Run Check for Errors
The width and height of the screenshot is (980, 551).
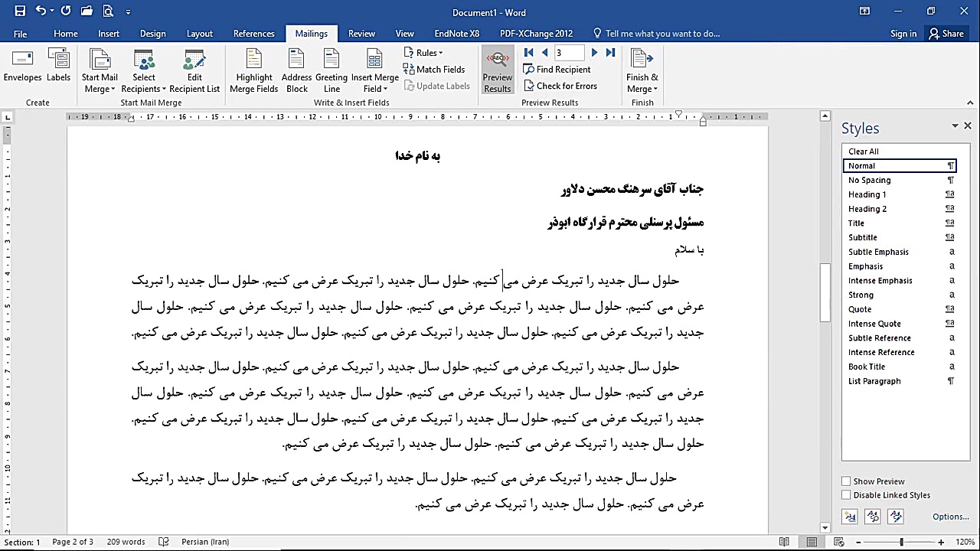tap(561, 86)
